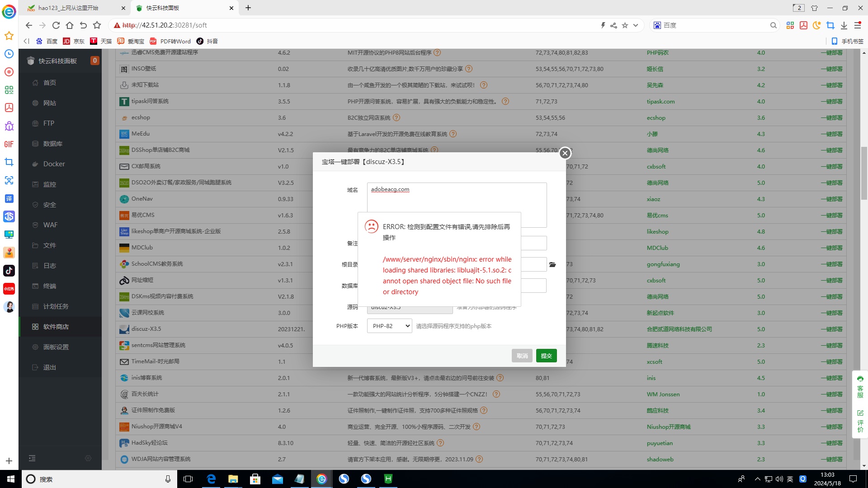Viewport: 868px width, 488px height.
Task: Click the address bar URL
Action: click(165, 25)
